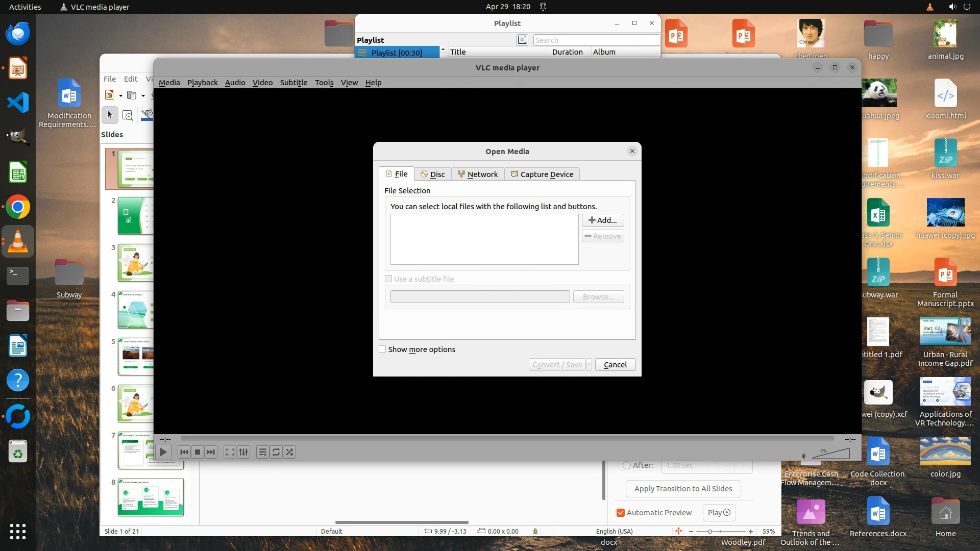Toggle loop mode button
Viewport: 980px width, 551px height.
pyautogui.click(x=276, y=452)
